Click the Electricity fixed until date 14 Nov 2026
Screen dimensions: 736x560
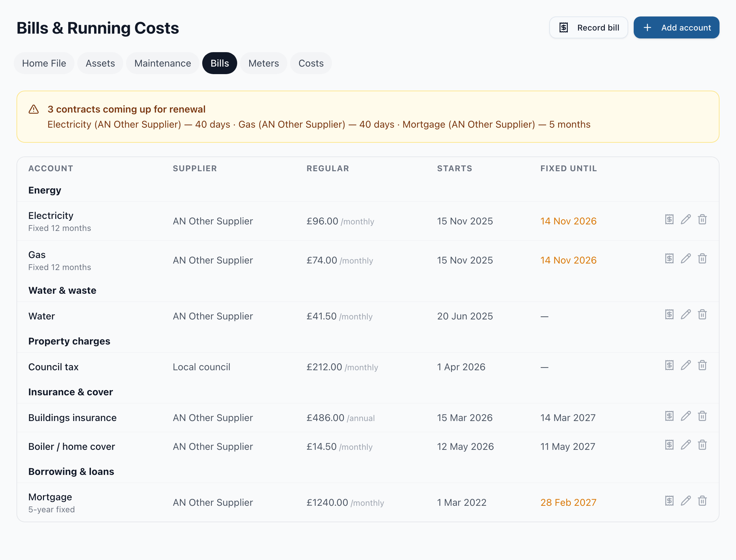pyautogui.click(x=568, y=221)
